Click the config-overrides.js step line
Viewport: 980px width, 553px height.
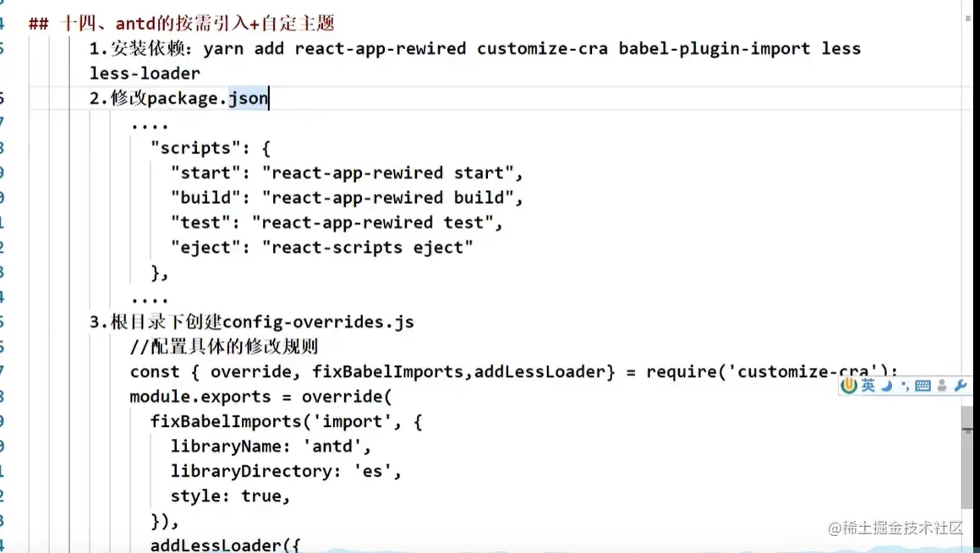point(252,322)
